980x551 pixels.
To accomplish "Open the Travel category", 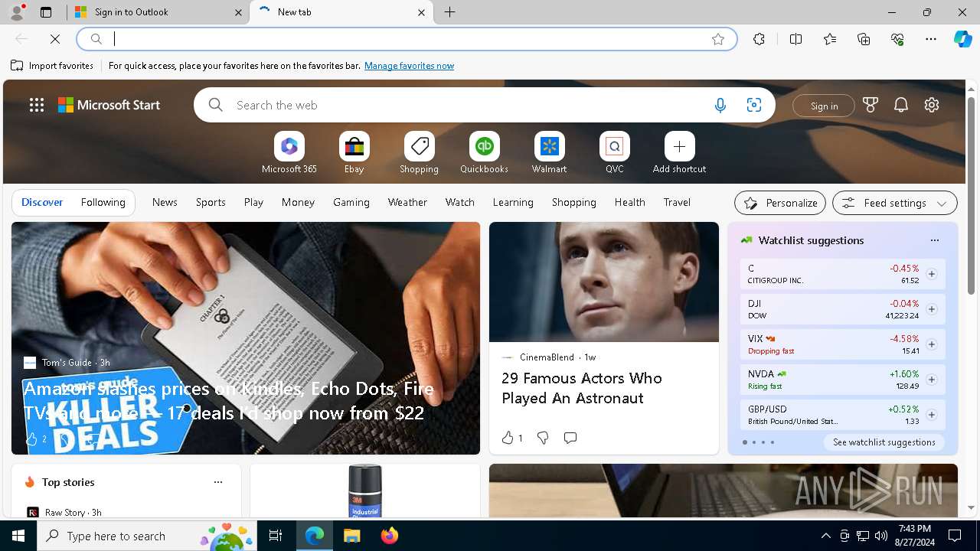I will coord(677,202).
